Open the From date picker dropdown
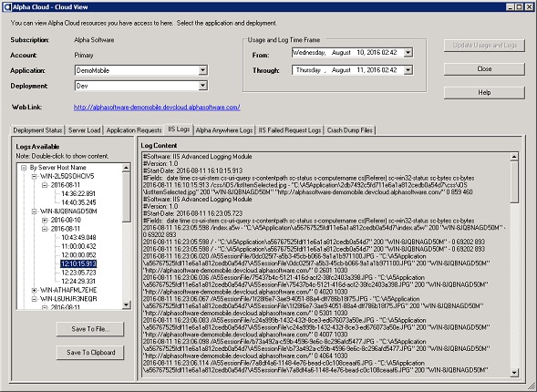Viewport: 537px width, 392px height. pyautogui.click(x=408, y=53)
